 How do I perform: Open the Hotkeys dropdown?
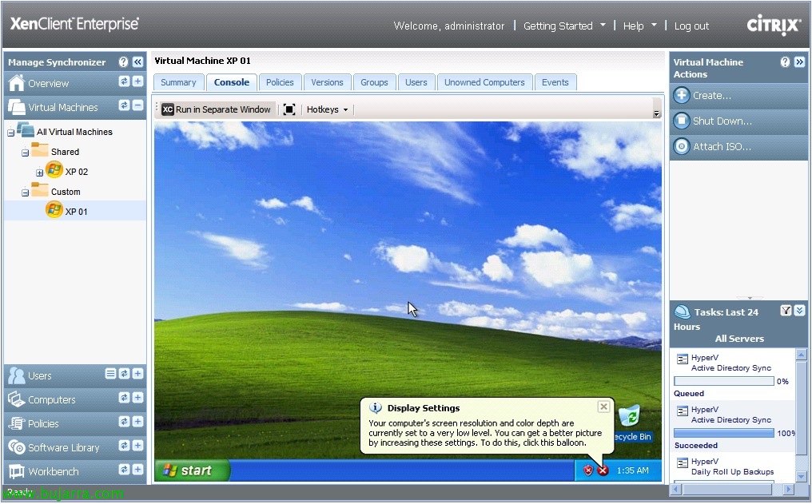[327, 109]
